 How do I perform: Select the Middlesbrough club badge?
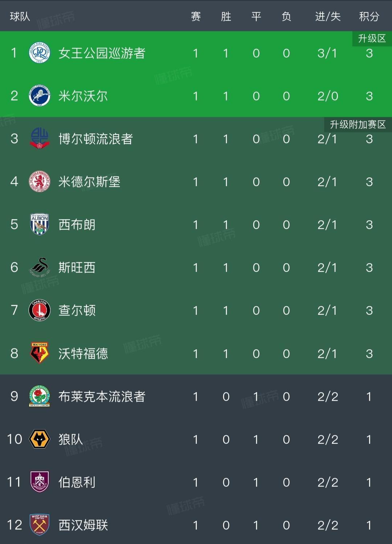pyautogui.click(x=39, y=182)
